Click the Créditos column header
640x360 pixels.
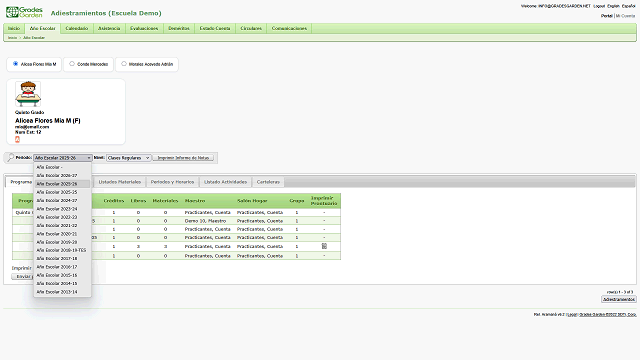[113, 201]
